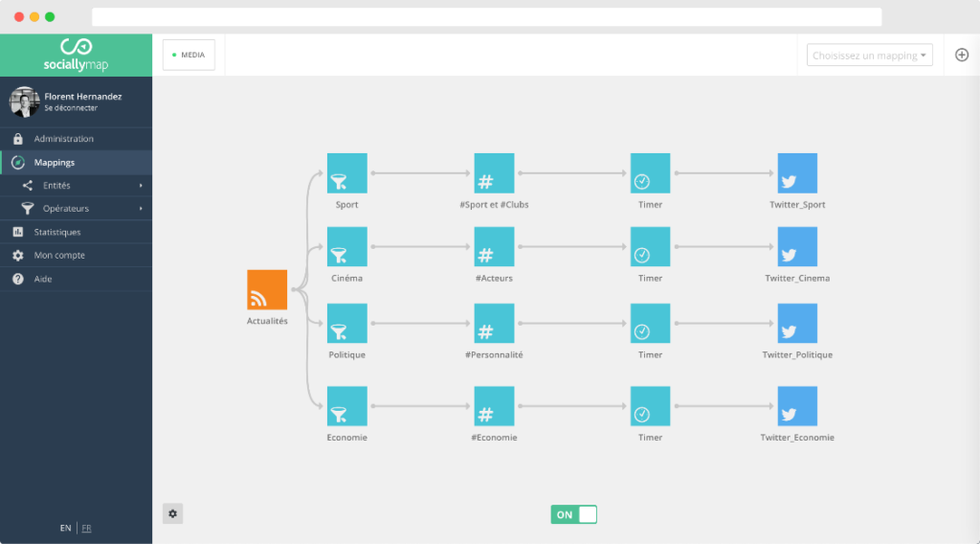Select the #Sport et #Clubs hashtag node
Viewport: 980px width, 544px height.
tap(494, 173)
